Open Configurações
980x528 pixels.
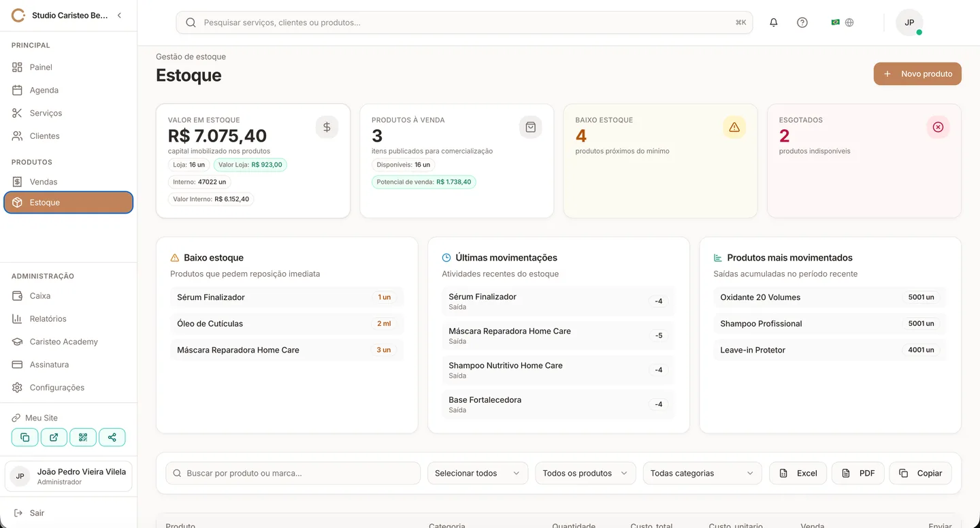tap(69, 387)
